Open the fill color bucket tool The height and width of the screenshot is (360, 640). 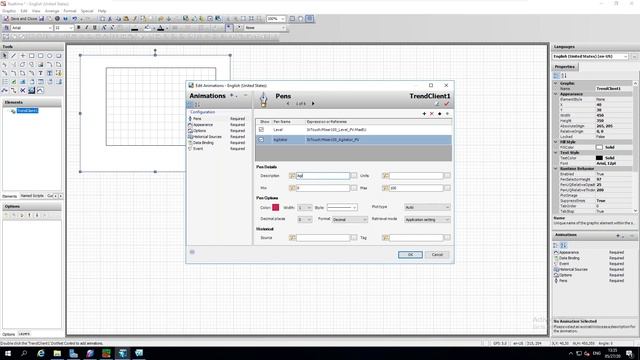click(147, 28)
